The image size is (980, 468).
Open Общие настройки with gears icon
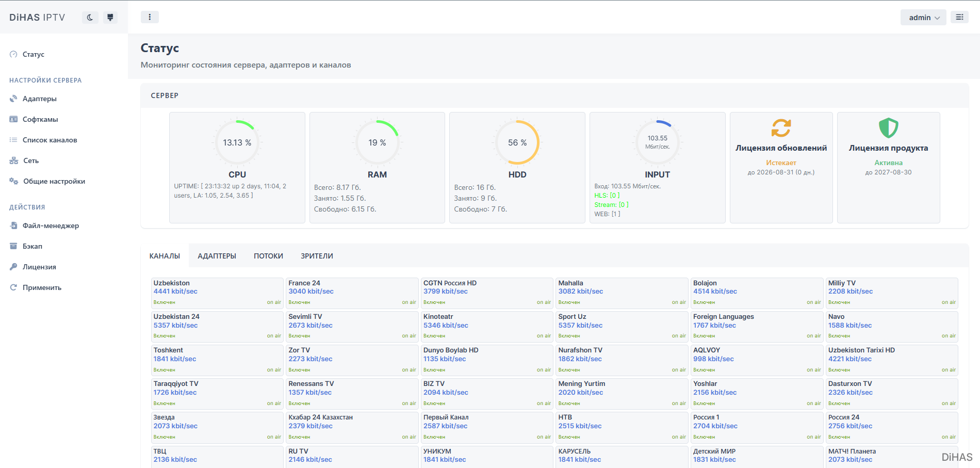coord(54,181)
